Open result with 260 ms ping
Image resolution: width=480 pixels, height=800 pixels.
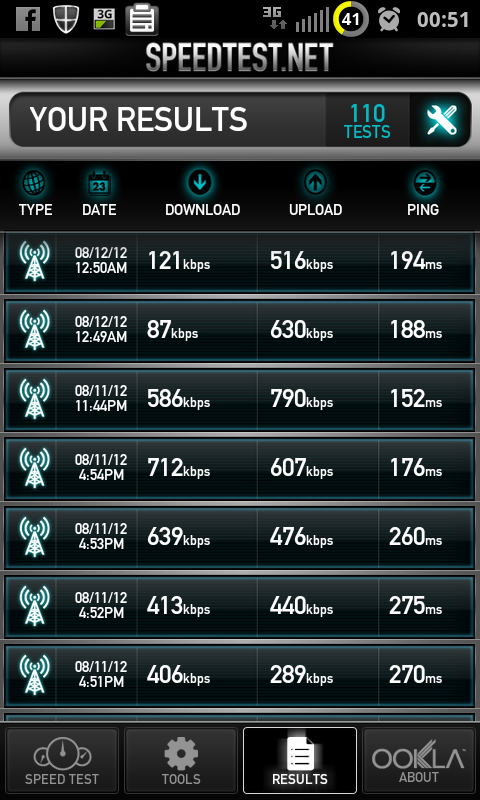(x=240, y=537)
